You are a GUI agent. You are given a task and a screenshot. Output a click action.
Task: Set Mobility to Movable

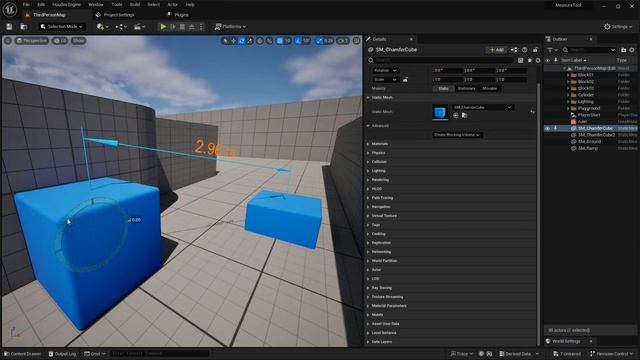(x=489, y=89)
